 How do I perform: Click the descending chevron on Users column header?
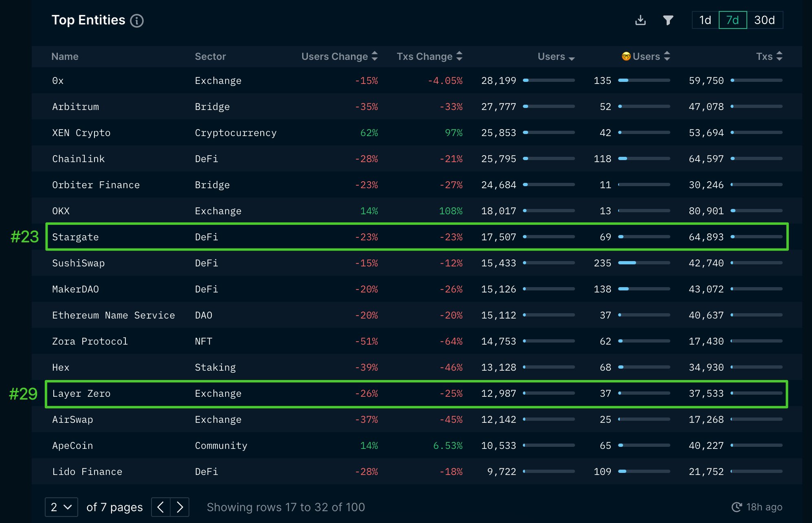(572, 57)
